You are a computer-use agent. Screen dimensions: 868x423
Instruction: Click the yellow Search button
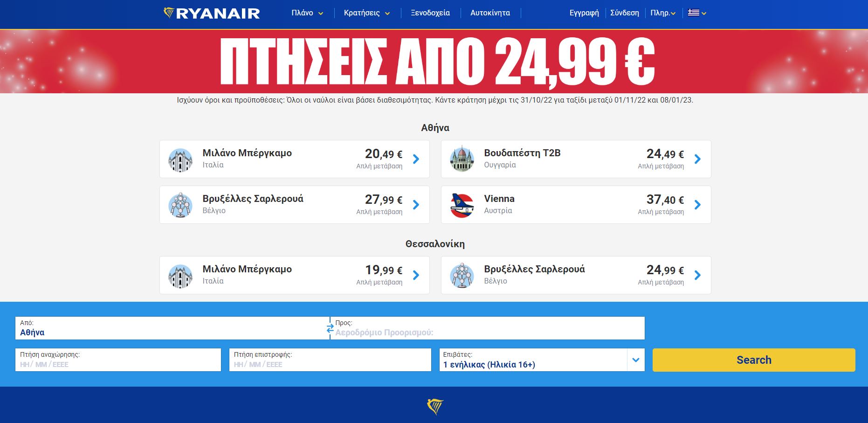pyautogui.click(x=754, y=360)
